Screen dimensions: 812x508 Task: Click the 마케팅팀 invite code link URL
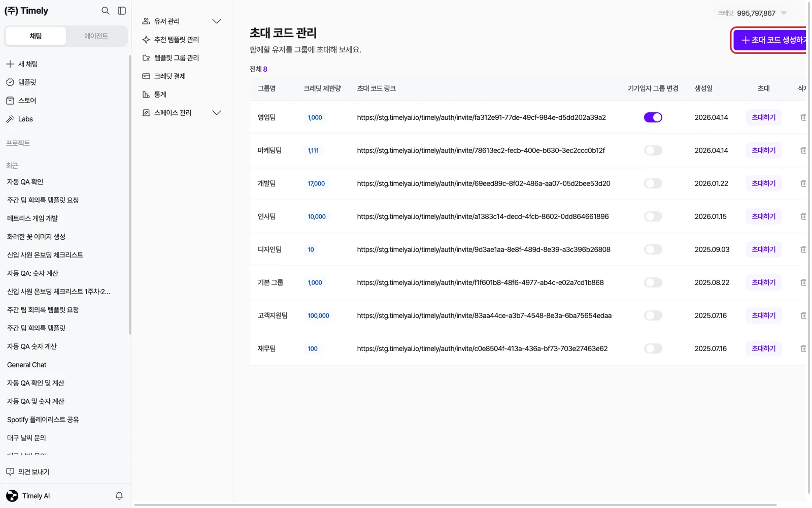click(x=481, y=150)
